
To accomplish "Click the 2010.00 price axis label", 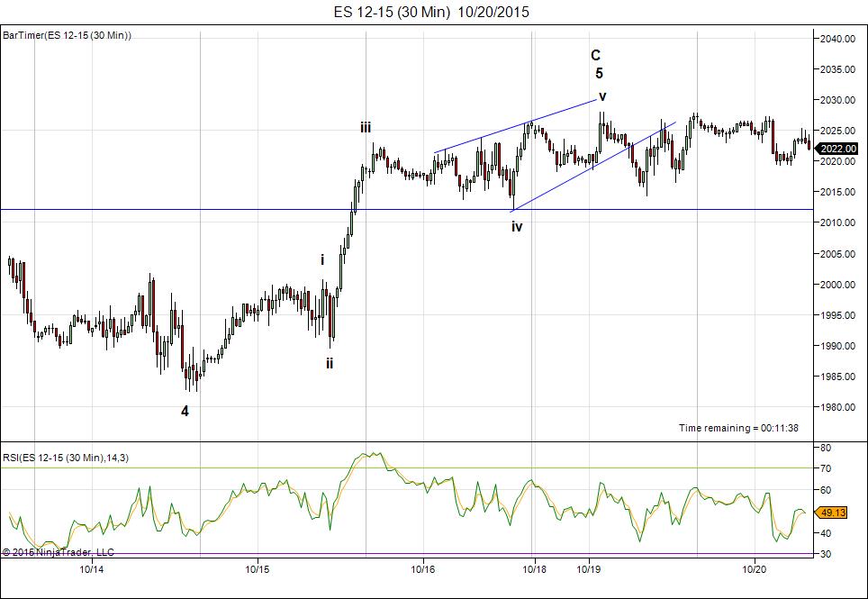I will click(839, 222).
